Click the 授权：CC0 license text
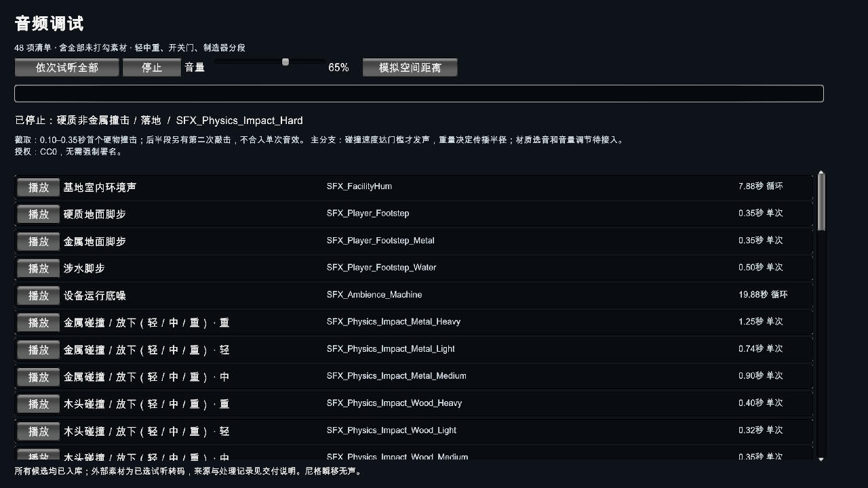 (68, 152)
